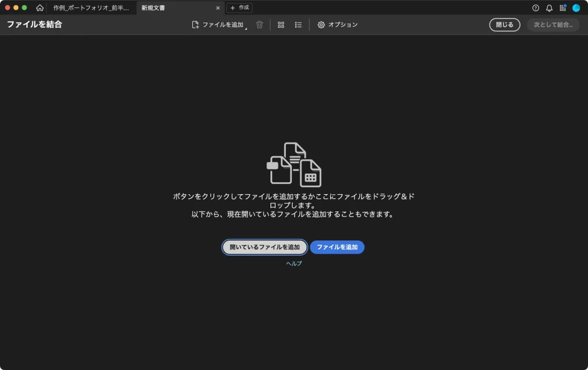
Task: Click the 閉じる button
Action: point(504,25)
